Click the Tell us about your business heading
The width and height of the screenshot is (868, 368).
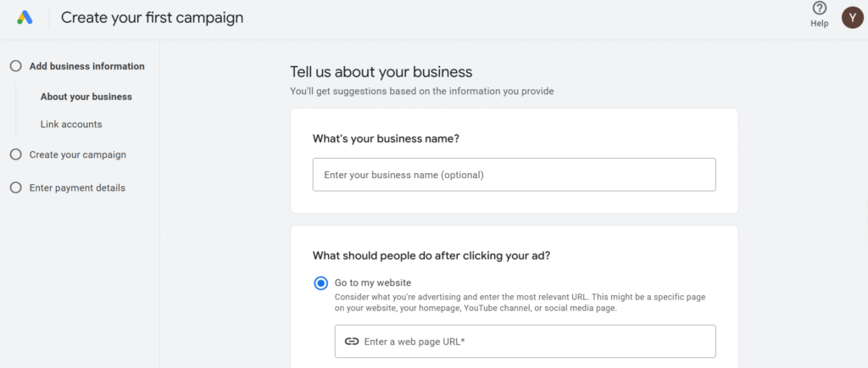tap(381, 72)
